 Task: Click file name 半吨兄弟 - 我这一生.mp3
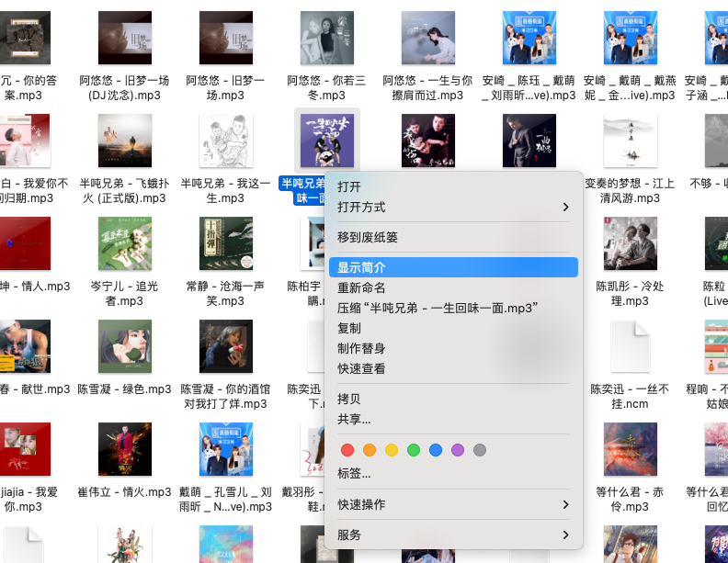(225, 191)
